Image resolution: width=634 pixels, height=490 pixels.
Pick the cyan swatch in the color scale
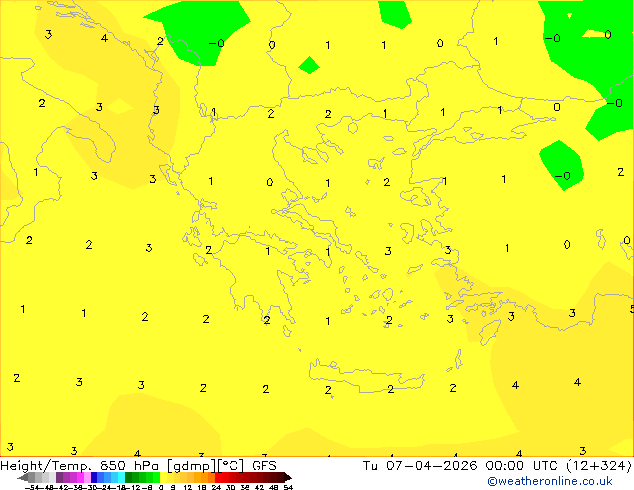coord(122,477)
